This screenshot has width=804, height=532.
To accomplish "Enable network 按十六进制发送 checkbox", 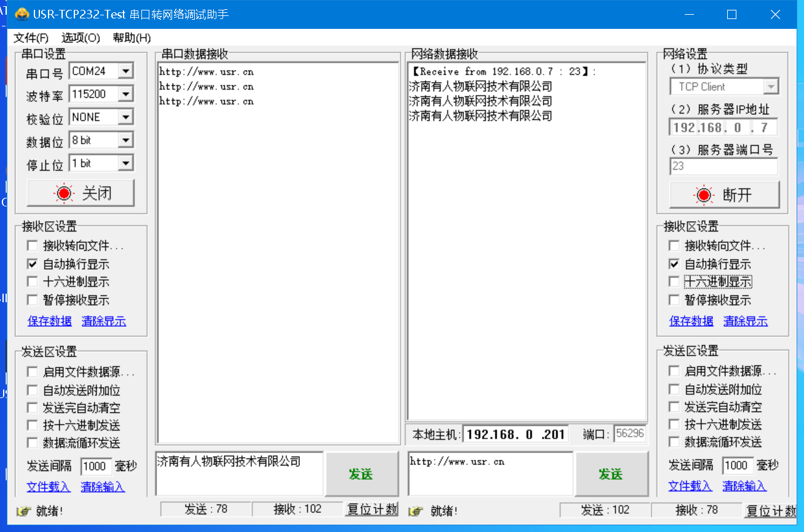I will click(674, 424).
